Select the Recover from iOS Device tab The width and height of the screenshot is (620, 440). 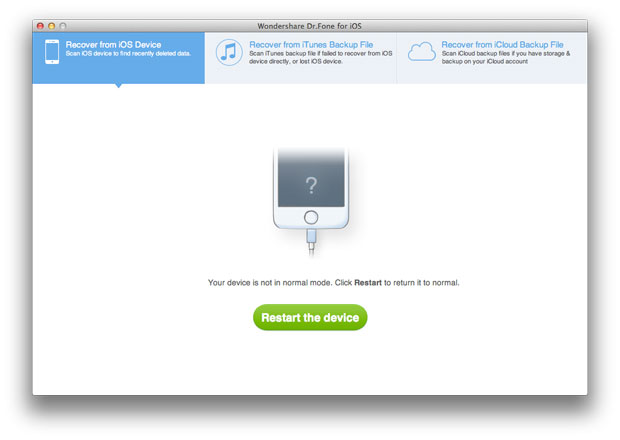tap(119, 58)
